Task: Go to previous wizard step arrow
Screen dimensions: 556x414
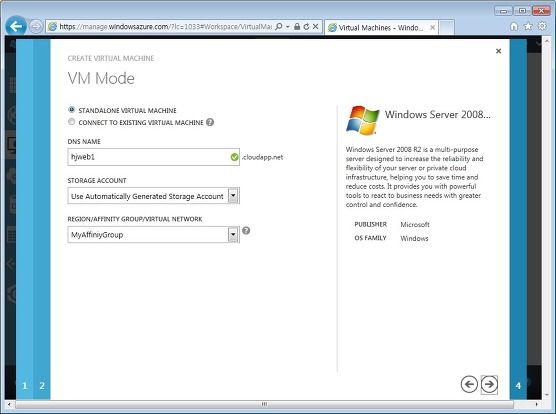Action: (x=469, y=384)
